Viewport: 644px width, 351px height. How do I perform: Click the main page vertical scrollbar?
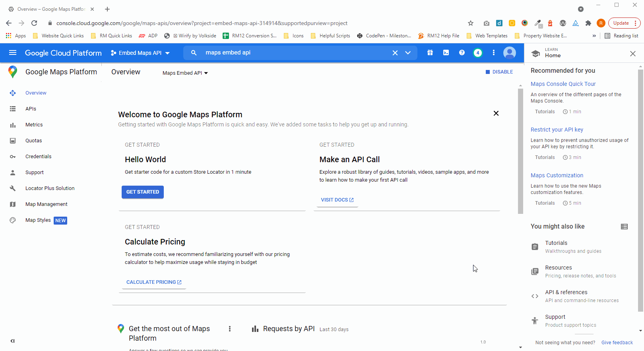520,151
